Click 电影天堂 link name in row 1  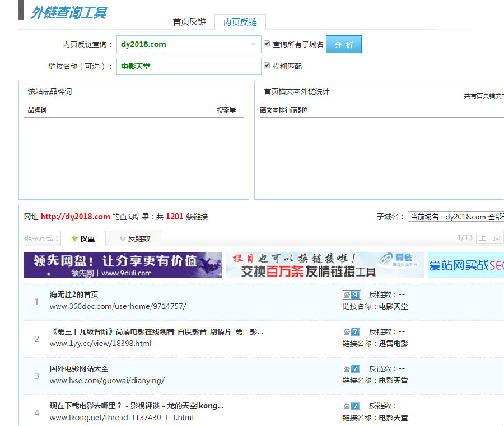pyautogui.click(x=393, y=307)
